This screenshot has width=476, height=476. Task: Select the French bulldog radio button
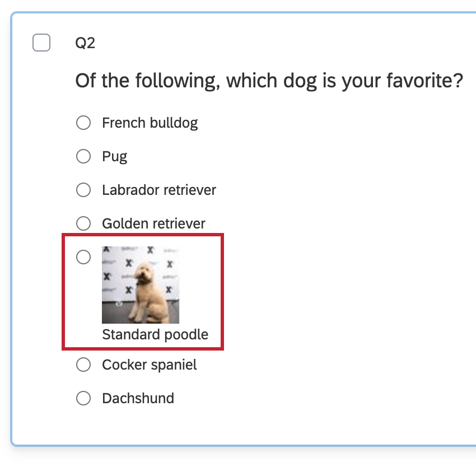[83, 123]
